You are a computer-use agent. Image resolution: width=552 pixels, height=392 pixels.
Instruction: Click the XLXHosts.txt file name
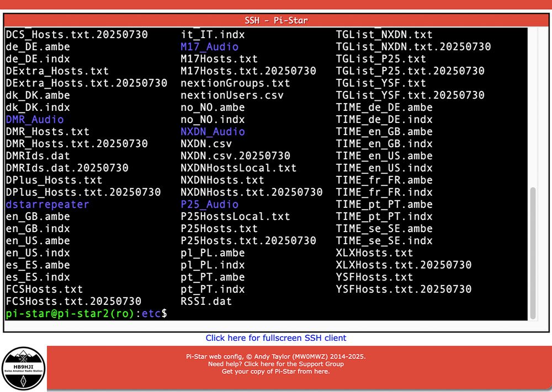click(374, 253)
